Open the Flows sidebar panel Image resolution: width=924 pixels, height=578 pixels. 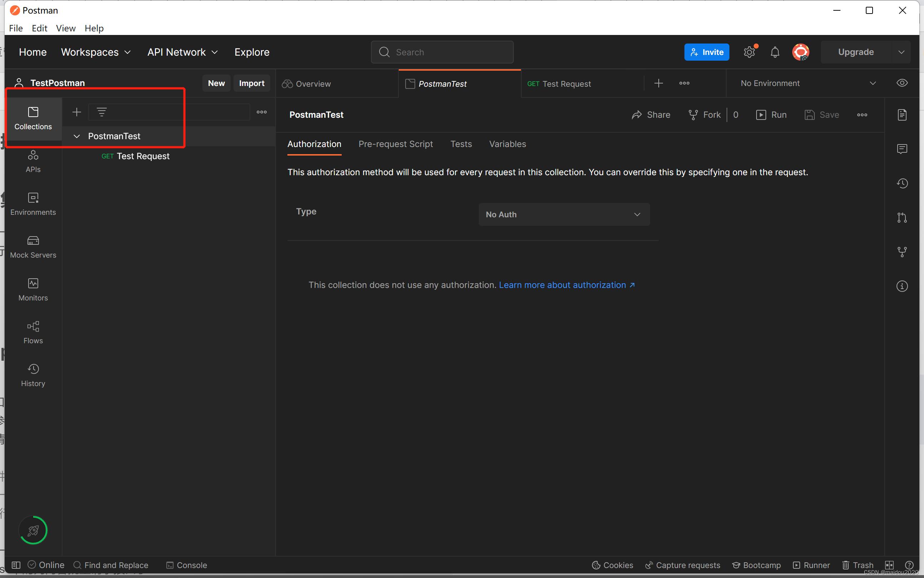pyautogui.click(x=33, y=333)
